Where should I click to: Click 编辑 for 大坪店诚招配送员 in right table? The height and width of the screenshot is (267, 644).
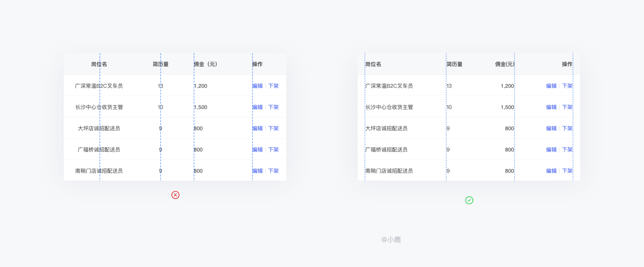pyautogui.click(x=551, y=128)
